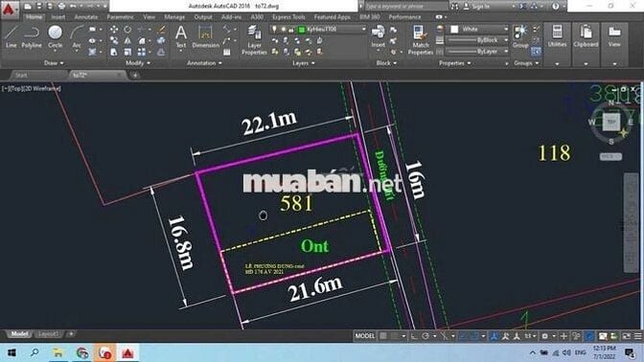644x362 pixels.
Task: Click Sign In
Action: (x=480, y=6)
